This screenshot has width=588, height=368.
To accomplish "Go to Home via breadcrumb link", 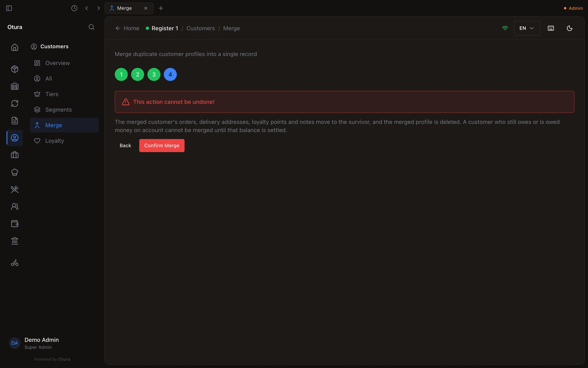I will [x=127, y=28].
